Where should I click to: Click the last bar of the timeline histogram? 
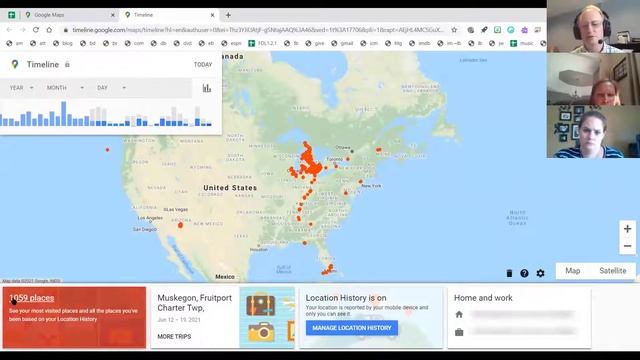(x=209, y=124)
